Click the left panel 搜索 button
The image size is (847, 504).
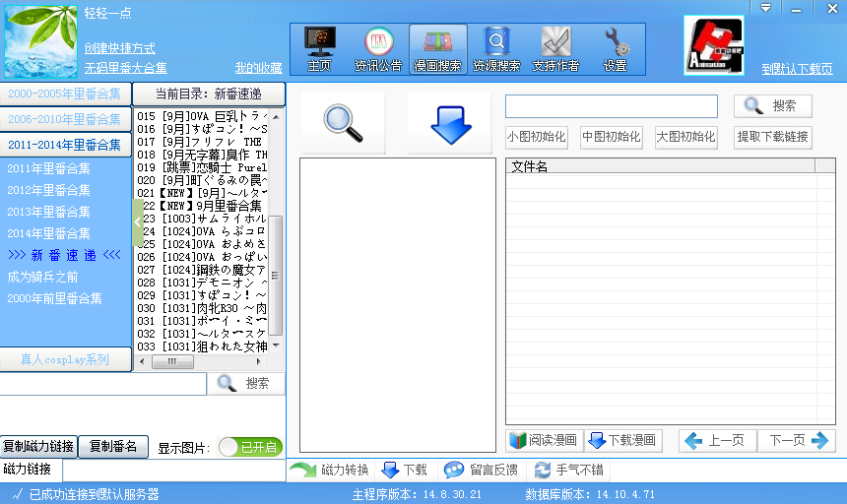(x=246, y=384)
